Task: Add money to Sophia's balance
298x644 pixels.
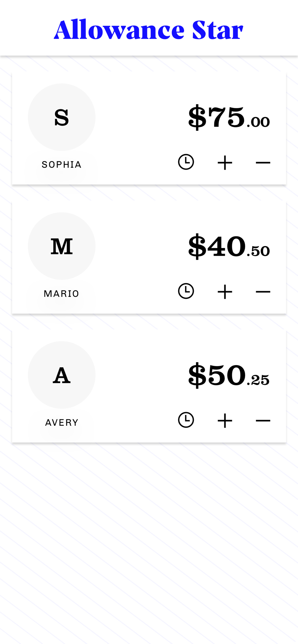Action: tap(225, 163)
